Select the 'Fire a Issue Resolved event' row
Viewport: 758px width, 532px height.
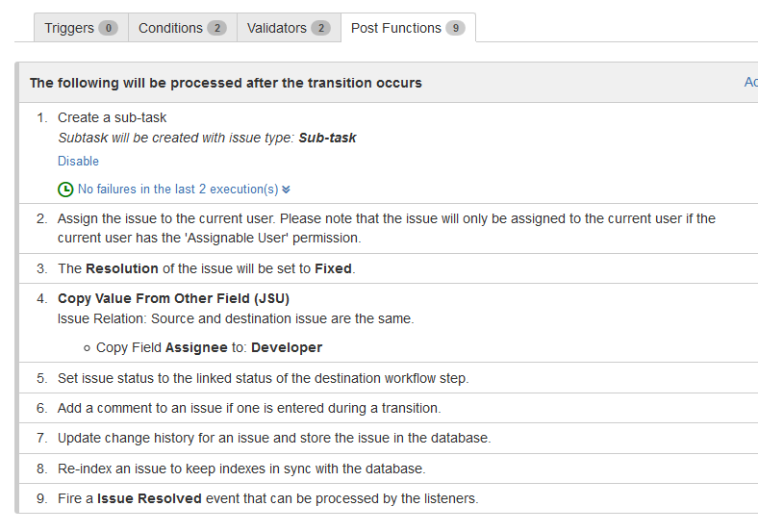389,498
